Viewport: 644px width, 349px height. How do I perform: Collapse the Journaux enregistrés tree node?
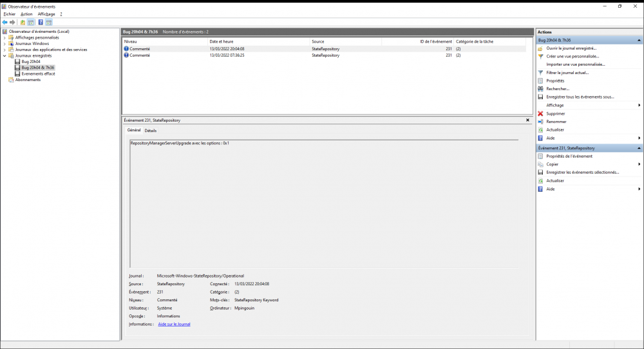click(5, 55)
